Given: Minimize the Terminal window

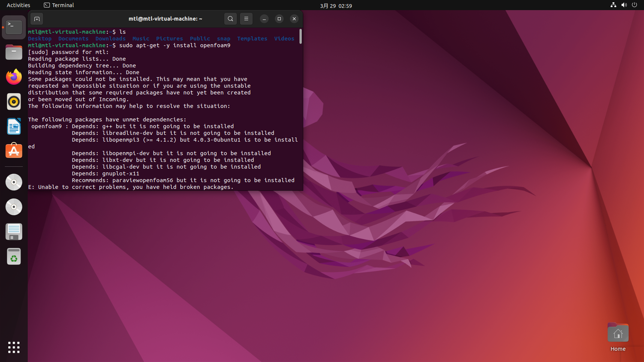Looking at the screenshot, I should [264, 19].
